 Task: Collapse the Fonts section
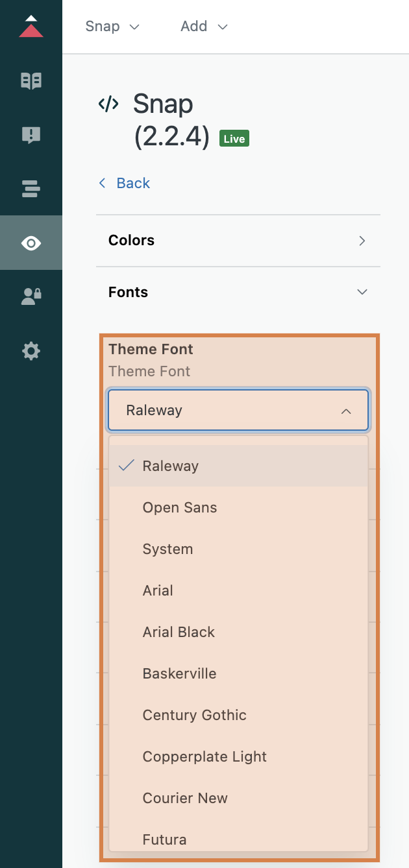(x=238, y=293)
